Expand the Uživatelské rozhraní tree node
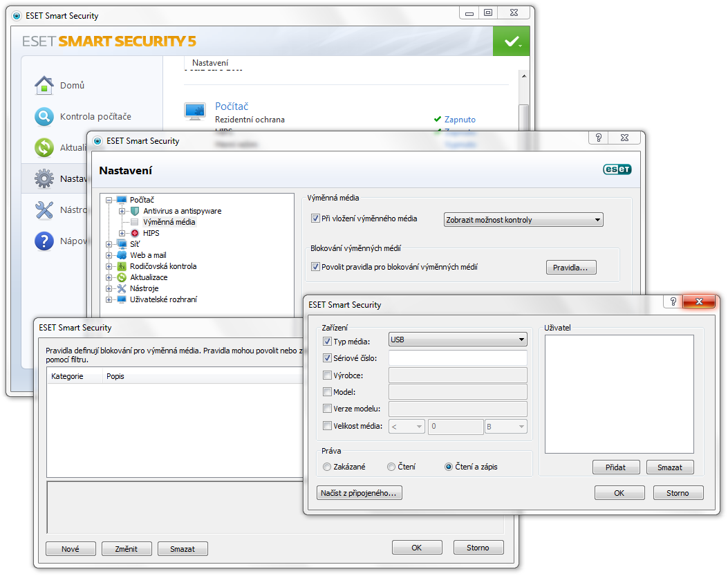The image size is (728, 576). [x=109, y=299]
